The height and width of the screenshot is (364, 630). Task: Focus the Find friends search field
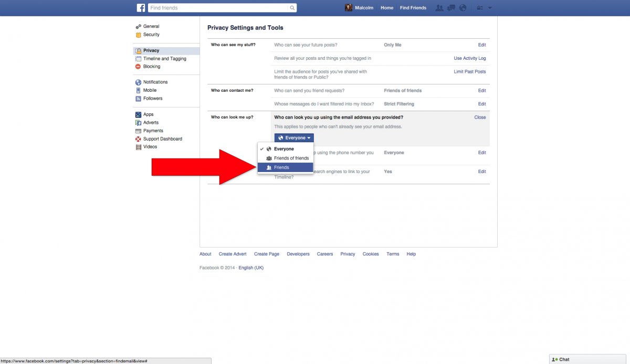pyautogui.click(x=222, y=8)
